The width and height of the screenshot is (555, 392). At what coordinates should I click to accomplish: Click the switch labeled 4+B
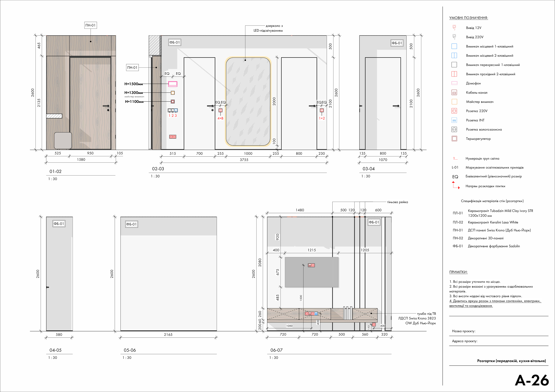(220, 110)
